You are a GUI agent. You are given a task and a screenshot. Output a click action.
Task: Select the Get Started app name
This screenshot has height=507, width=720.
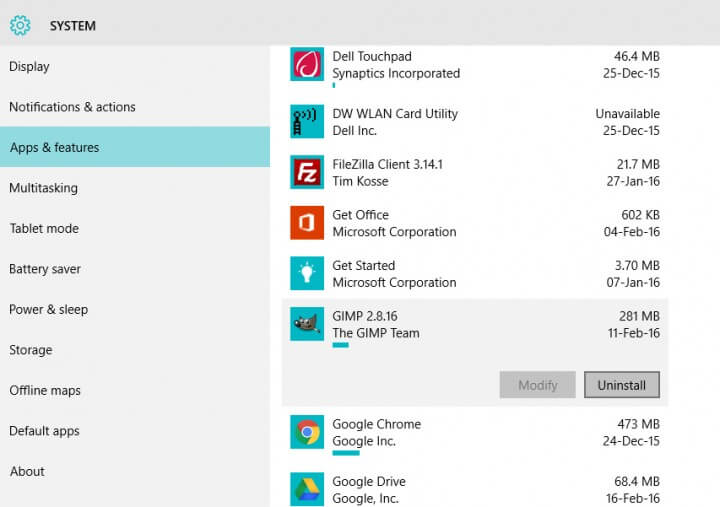coord(364,265)
